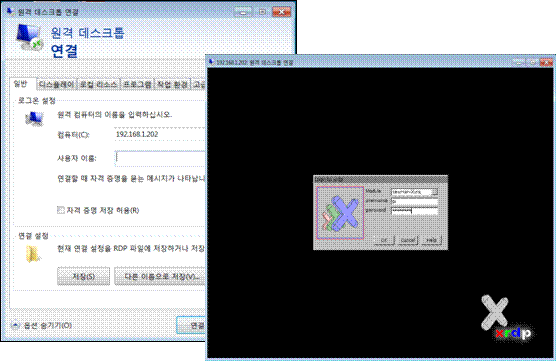Viewport: 556px width, 361px height.
Task: Switch to the 디스플레이 tab
Action: tap(57, 84)
